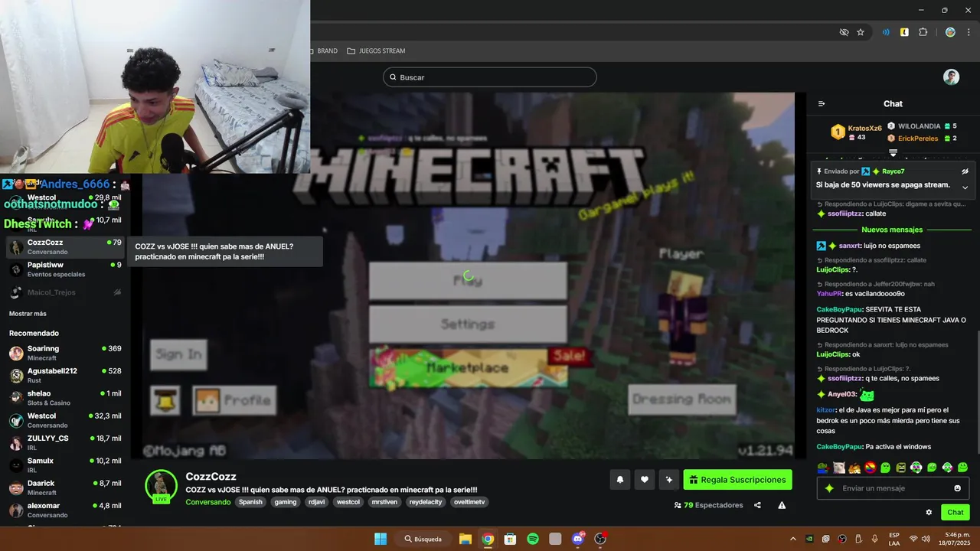Open recommended channel Soarinng
This screenshot has width=980, height=551.
65,353
